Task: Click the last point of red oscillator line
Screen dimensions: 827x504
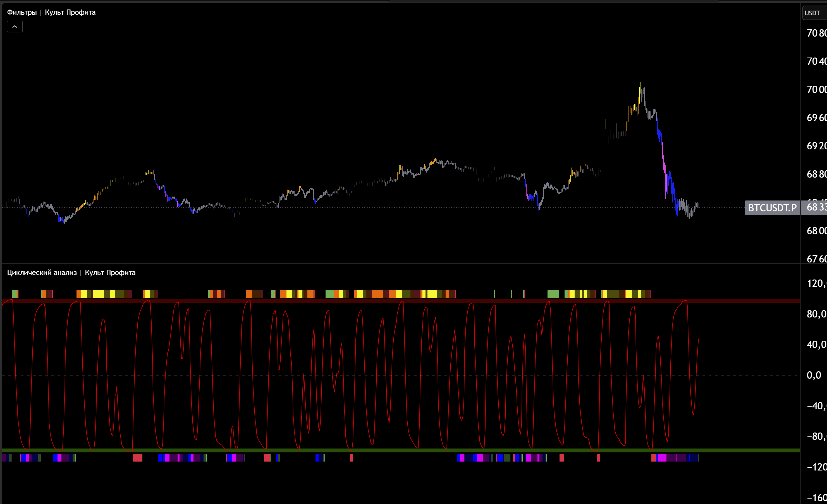Action: point(699,339)
